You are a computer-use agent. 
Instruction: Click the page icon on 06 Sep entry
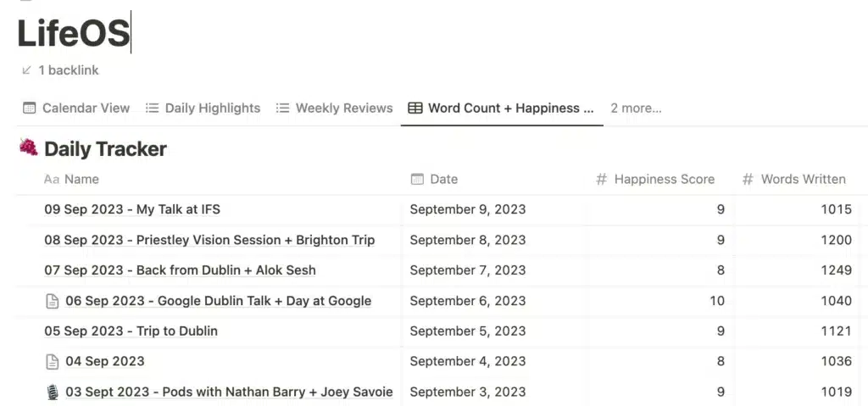tap(52, 301)
